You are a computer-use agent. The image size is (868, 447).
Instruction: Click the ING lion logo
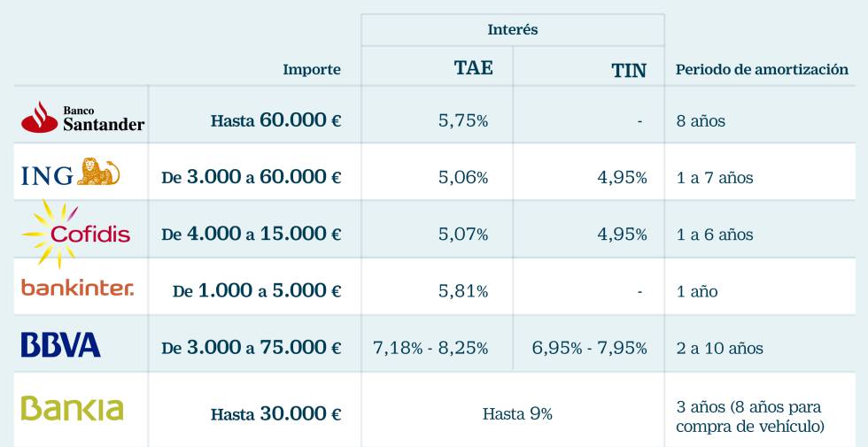tap(69, 173)
